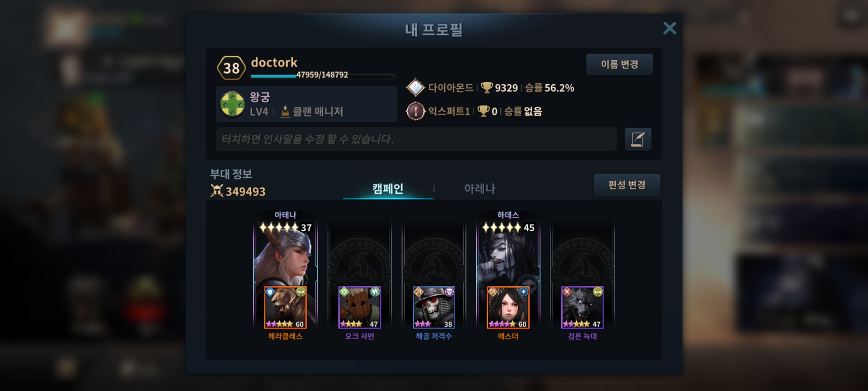This screenshot has width=868, height=391.
Task: Select the 해골 저격수 skeleton unit portrait
Action: (x=434, y=307)
